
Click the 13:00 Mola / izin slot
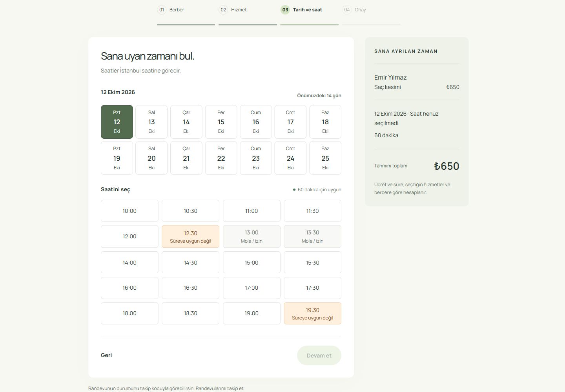coord(252,236)
